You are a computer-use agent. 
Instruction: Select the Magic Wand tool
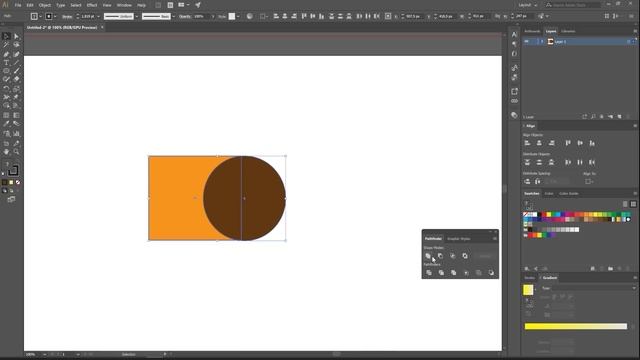[x=6, y=45]
